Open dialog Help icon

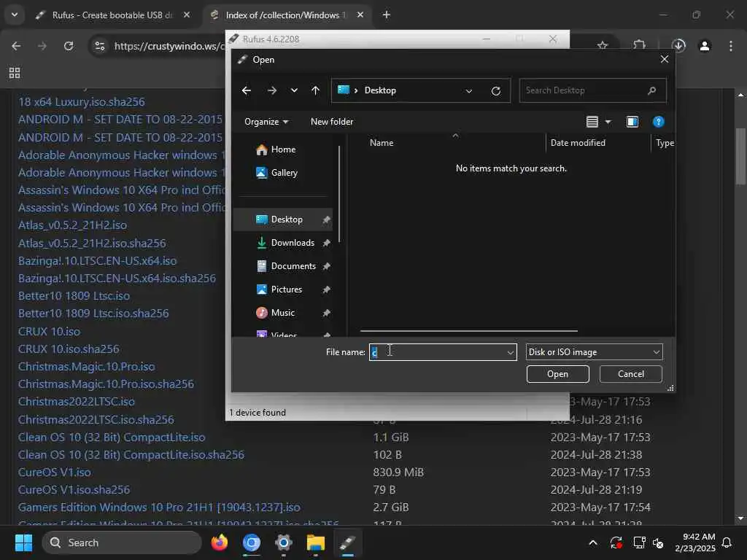(659, 122)
